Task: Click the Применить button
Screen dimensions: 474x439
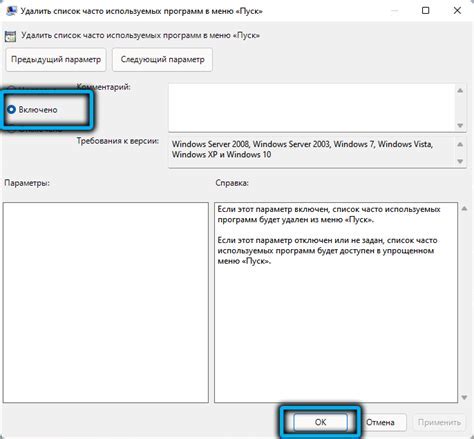Action: (439, 422)
